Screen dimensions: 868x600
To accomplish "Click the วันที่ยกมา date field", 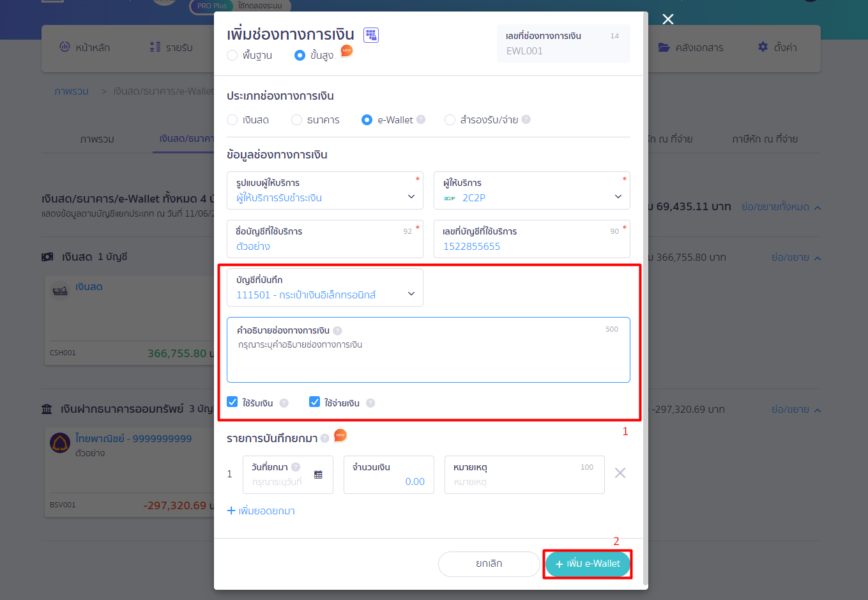I will [x=288, y=475].
